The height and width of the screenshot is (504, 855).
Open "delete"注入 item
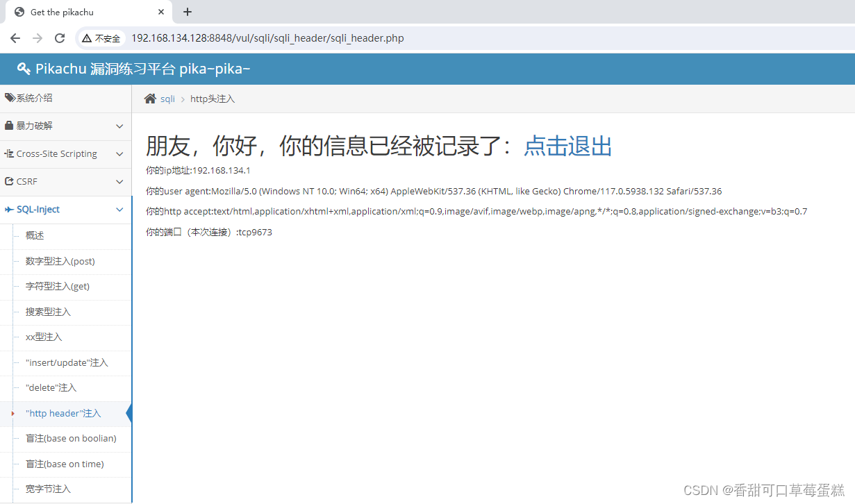(51, 387)
